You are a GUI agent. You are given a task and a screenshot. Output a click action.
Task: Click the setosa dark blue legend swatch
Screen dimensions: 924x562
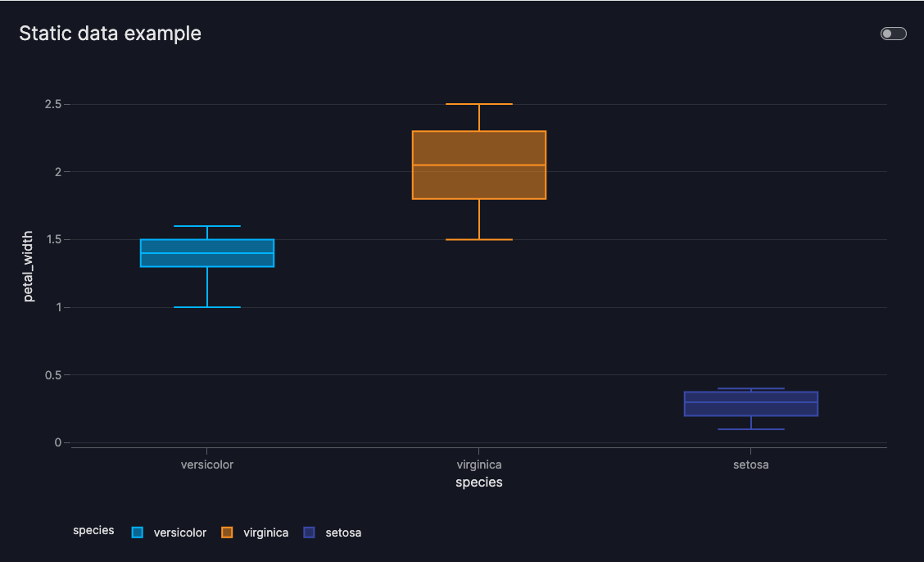pyautogui.click(x=309, y=533)
